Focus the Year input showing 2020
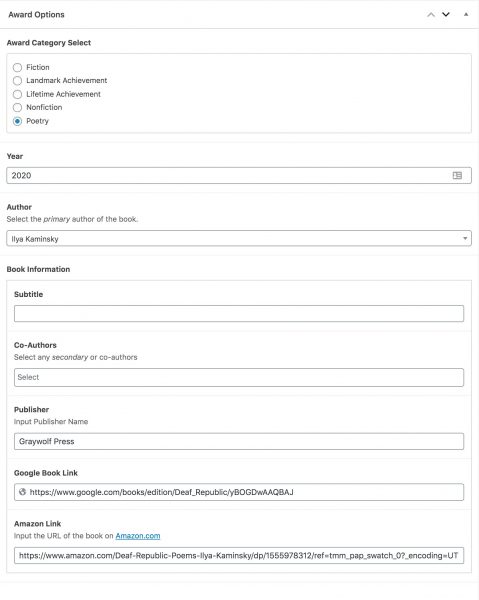The width and height of the screenshot is (479, 600). click(239, 175)
